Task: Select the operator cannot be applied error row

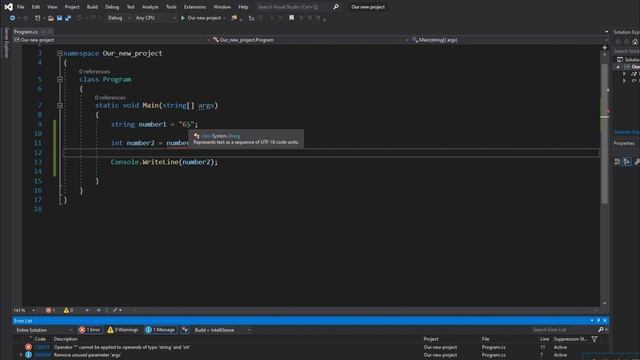Action: pyautogui.click(x=310, y=347)
